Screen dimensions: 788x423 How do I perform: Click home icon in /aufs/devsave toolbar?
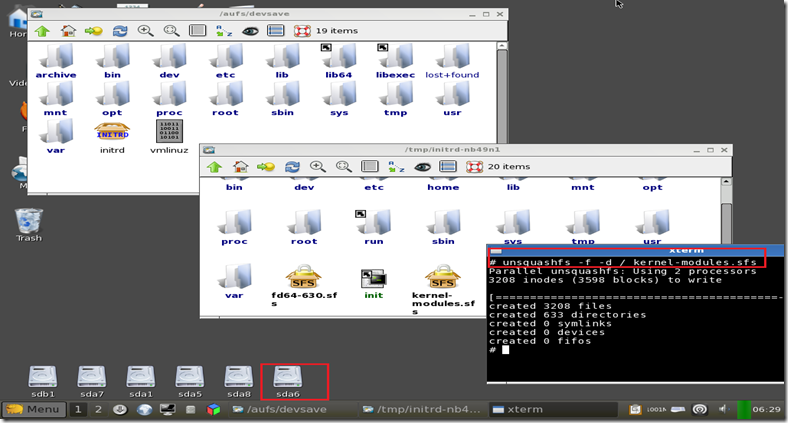pos(68,31)
